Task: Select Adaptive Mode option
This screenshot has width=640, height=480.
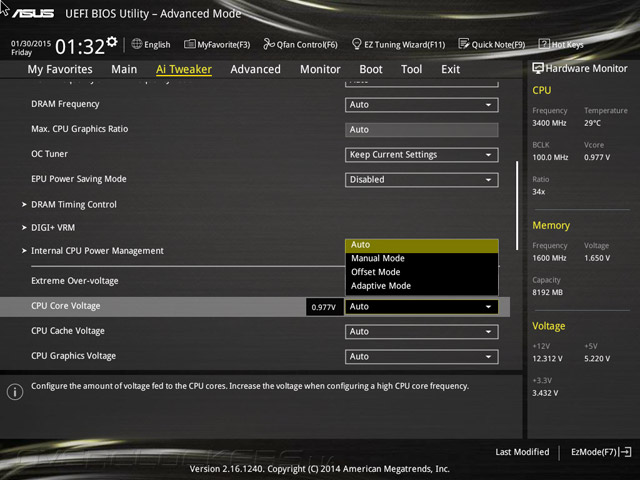Action: [422, 286]
